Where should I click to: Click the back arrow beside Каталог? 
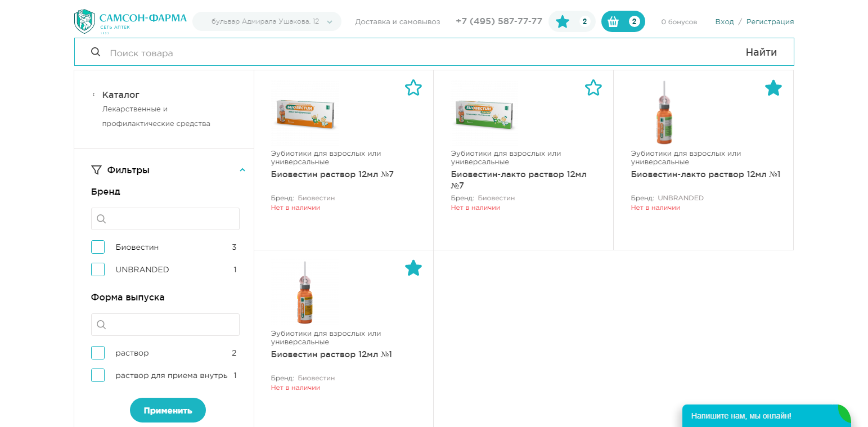pyautogui.click(x=93, y=95)
